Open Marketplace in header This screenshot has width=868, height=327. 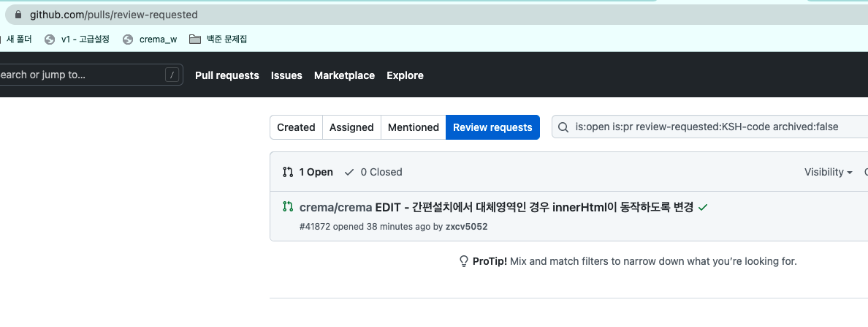click(344, 75)
